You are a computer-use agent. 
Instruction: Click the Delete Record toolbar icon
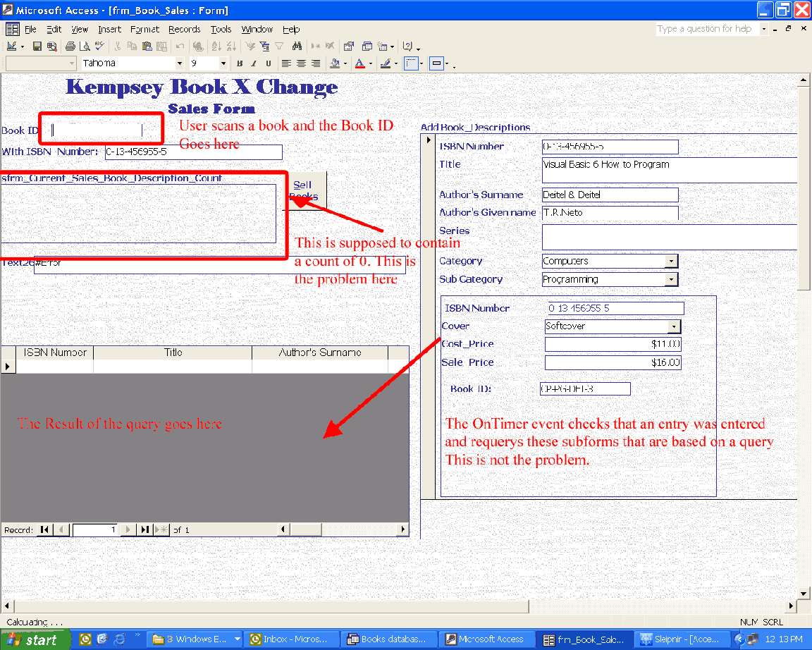click(330, 47)
